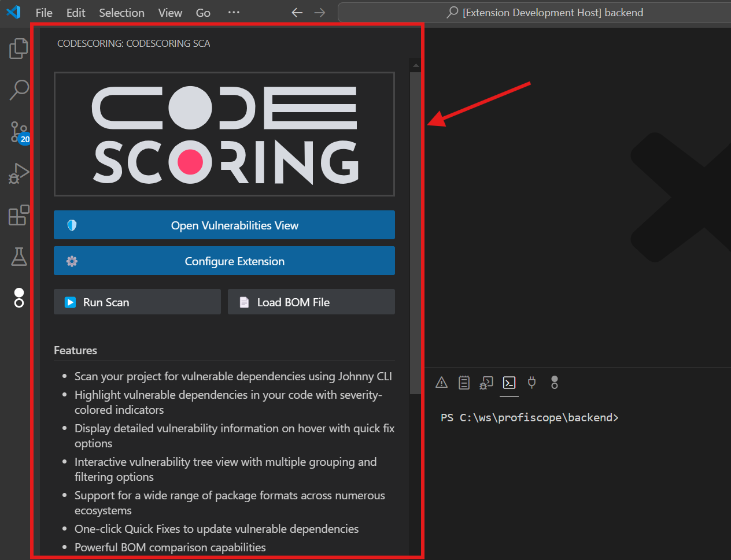This screenshot has width=731, height=560.
Task: Open the Problems panel warning icon
Action: [x=441, y=383]
